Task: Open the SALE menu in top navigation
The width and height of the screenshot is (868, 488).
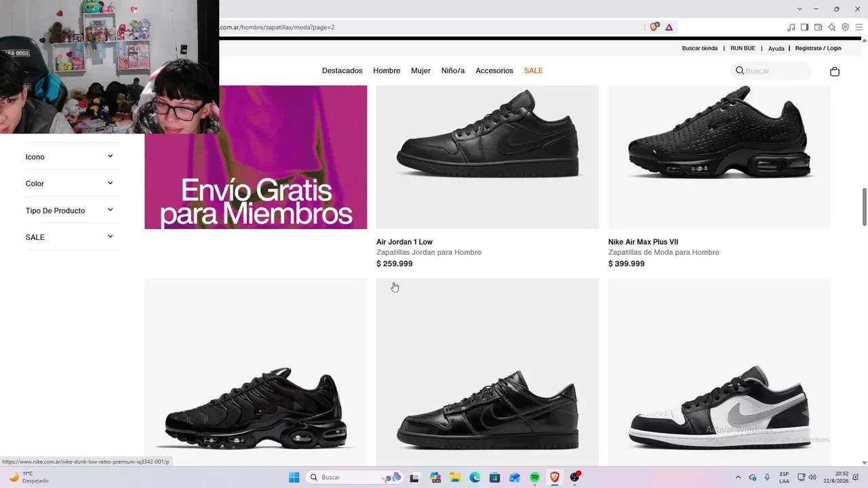Action: pos(534,70)
